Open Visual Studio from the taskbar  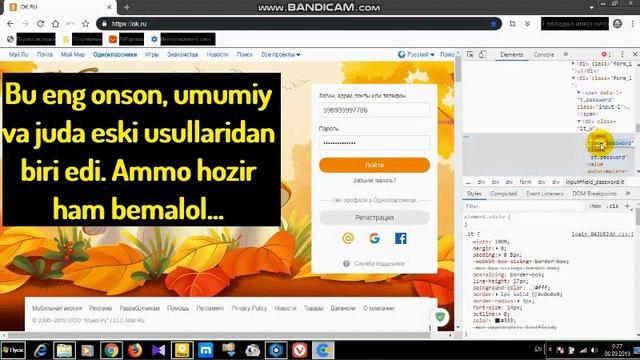158,350
